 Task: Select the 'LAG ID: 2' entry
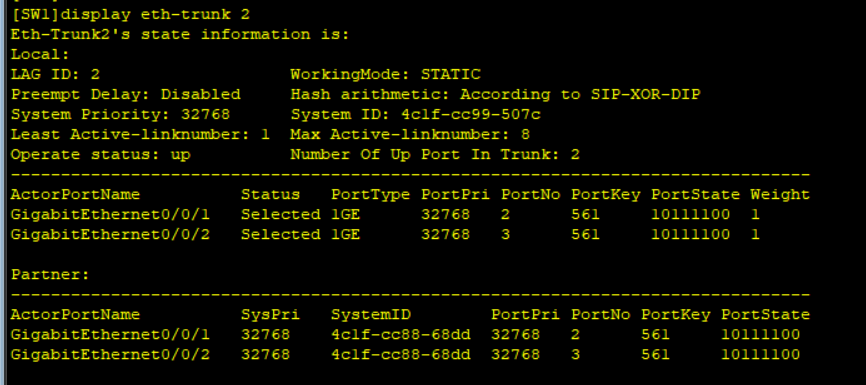coord(55,75)
